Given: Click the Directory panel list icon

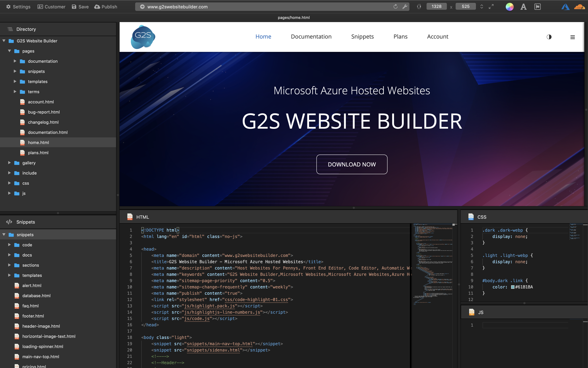Looking at the screenshot, I should pyautogui.click(x=10, y=29).
